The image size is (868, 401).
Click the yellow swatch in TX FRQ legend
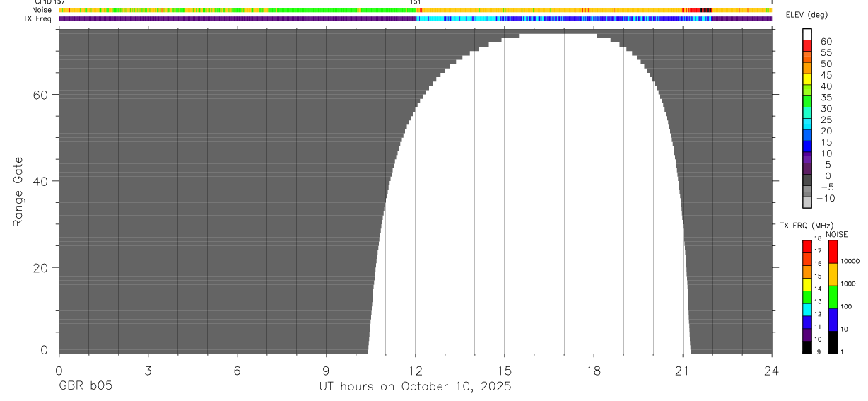807,284
